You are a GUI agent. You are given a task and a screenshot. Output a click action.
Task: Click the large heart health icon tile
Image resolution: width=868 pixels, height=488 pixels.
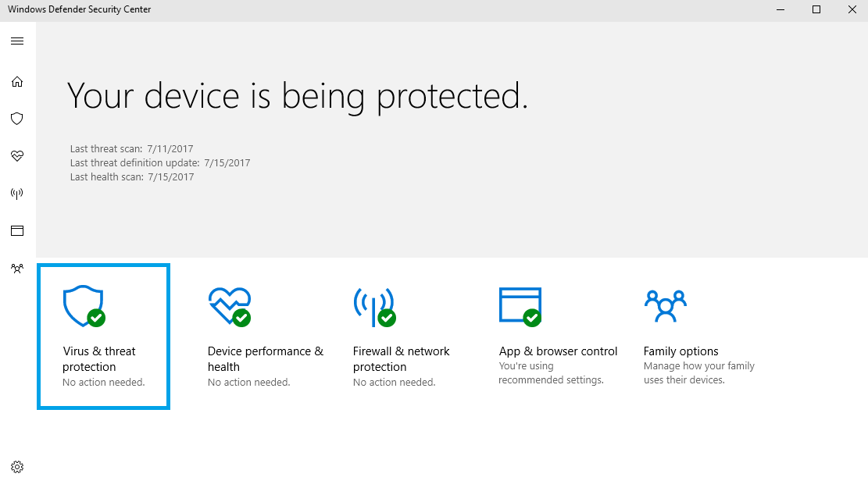tap(230, 307)
